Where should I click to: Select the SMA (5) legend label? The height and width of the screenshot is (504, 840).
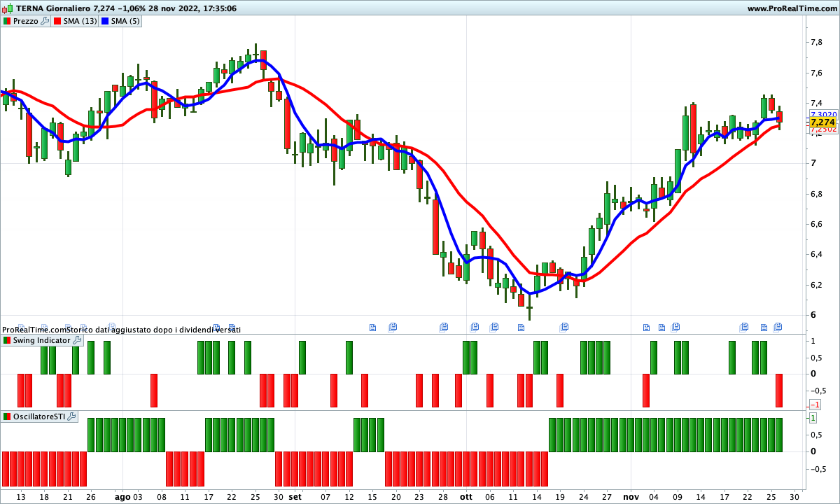[x=126, y=21]
